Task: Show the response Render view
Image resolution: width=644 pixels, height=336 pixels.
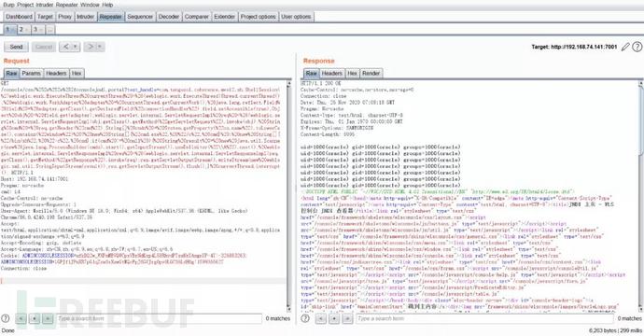Action: [x=371, y=73]
